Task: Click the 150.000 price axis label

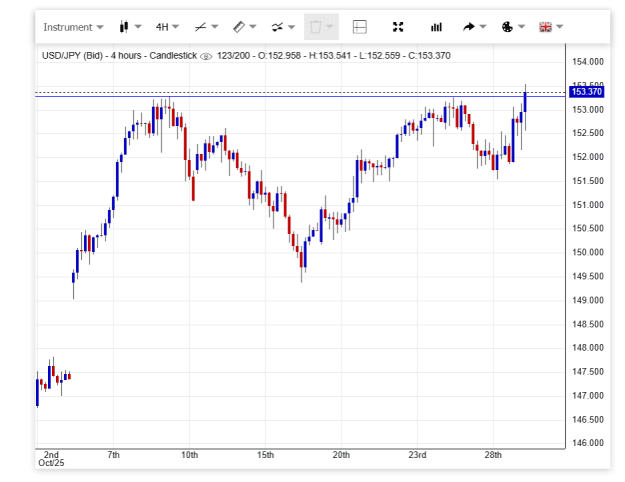Action: (588, 252)
